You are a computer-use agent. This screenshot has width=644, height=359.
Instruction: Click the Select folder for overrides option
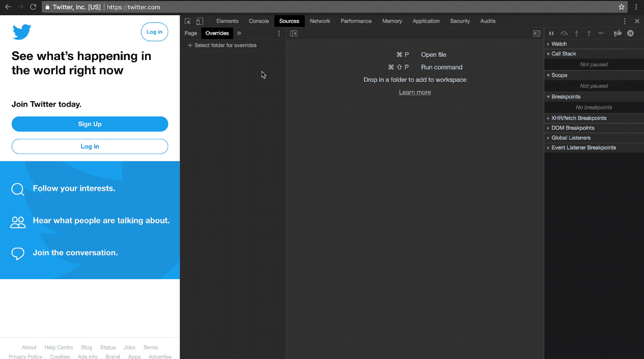(x=225, y=45)
